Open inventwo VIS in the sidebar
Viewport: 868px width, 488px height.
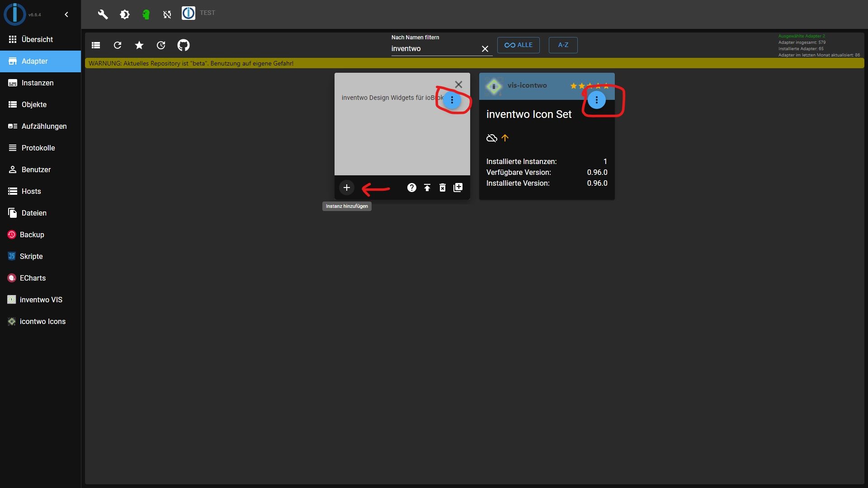pyautogui.click(x=40, y=300)
